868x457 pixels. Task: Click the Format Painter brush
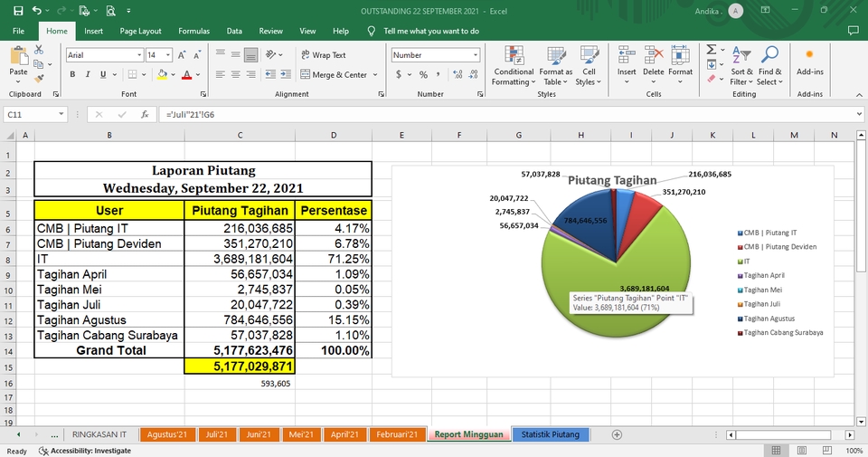39,79
